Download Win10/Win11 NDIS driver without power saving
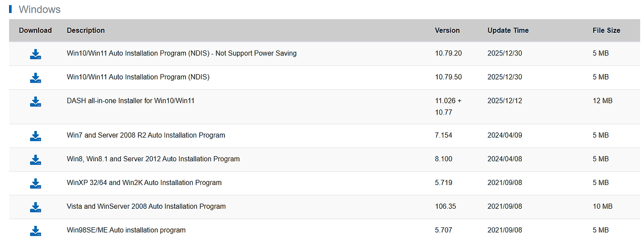 (35, 54)
